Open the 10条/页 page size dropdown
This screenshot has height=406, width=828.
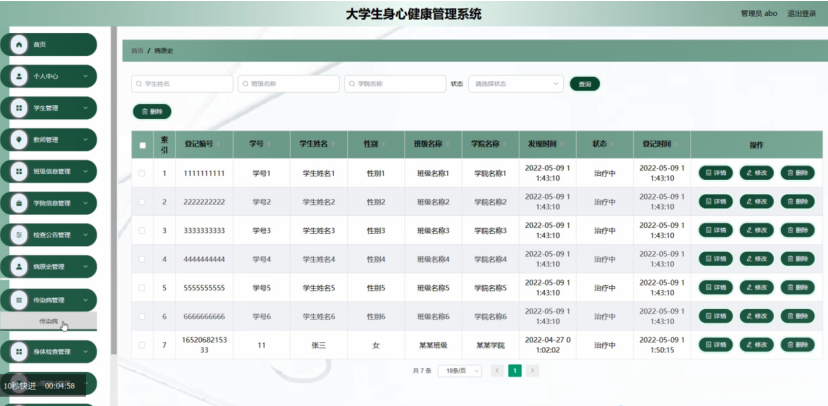click(x=459, y=371)
